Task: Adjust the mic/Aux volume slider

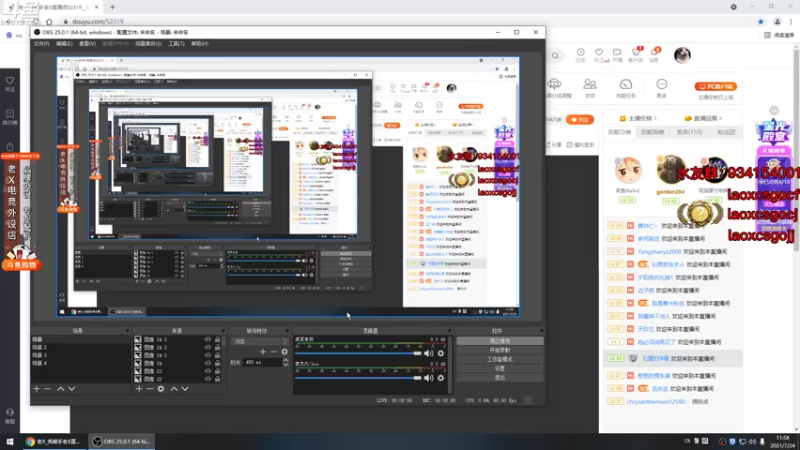Action: [x=358, y=378]
